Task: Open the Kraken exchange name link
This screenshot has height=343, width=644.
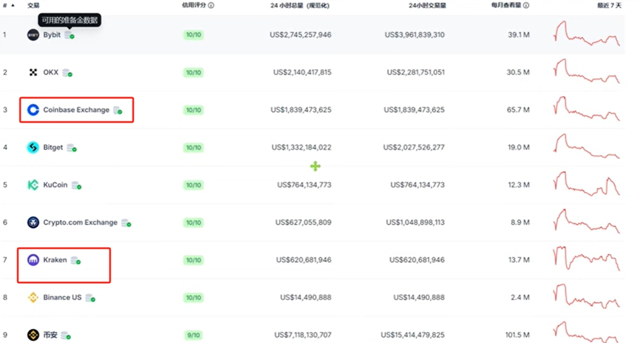Action: click(55, 260)
